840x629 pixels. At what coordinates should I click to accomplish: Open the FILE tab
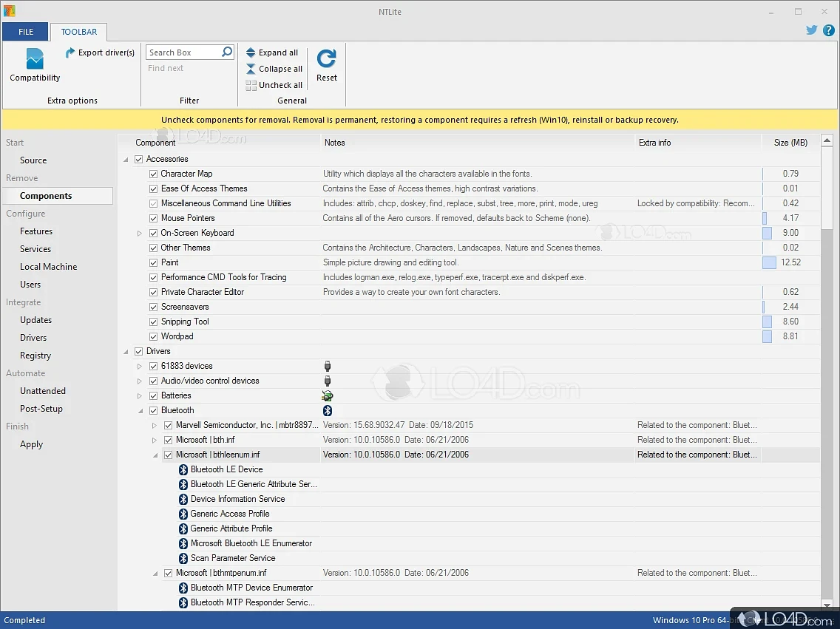point(26,32)
